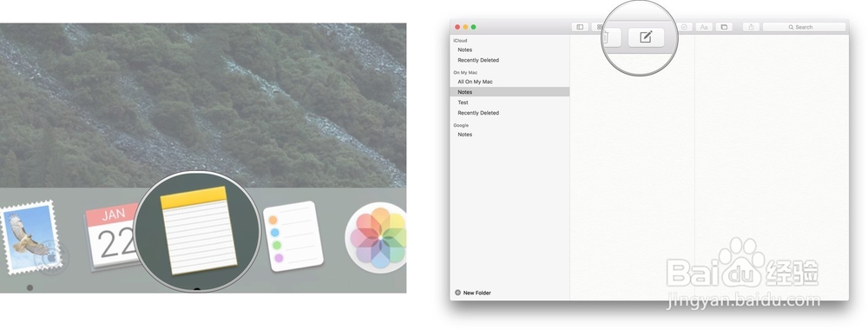The width and height of the screenshot is (868, 330).
Task: Click the Share button in Notes toolbar
Action: [x=751, y=27]
